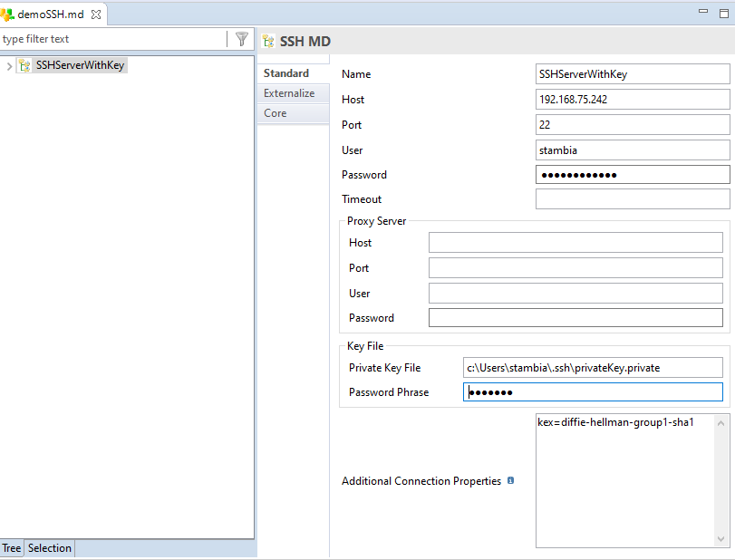Screen dimensions: 735x560
Task: Open the info tooltip beside Additional Connection Properties
Action: (x=509, y=480)
